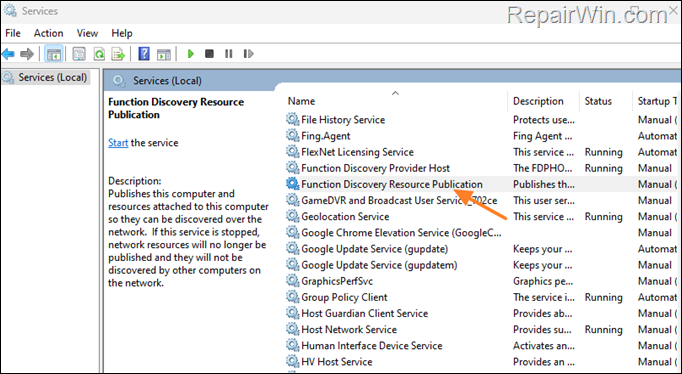Image resolution: width=682 pixels, height=374 pixels.
Task: Click the Pause Service toolbar icon
Action: pos(229,54)
